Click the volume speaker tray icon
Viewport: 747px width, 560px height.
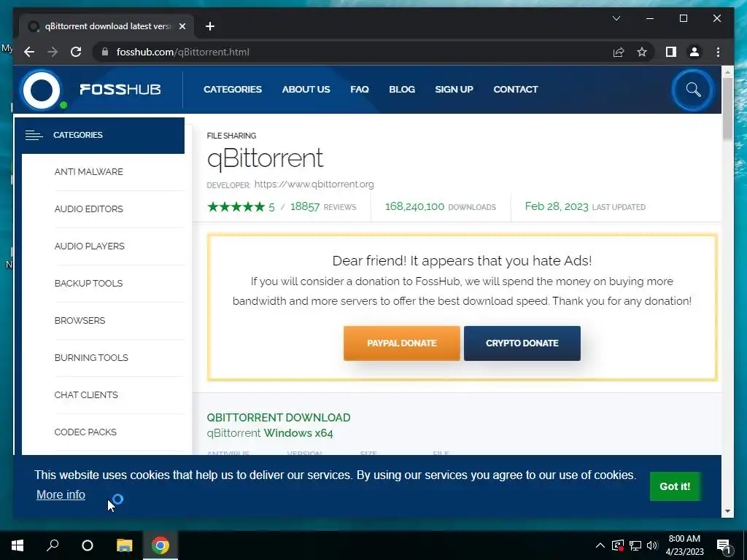click(652, 545)
